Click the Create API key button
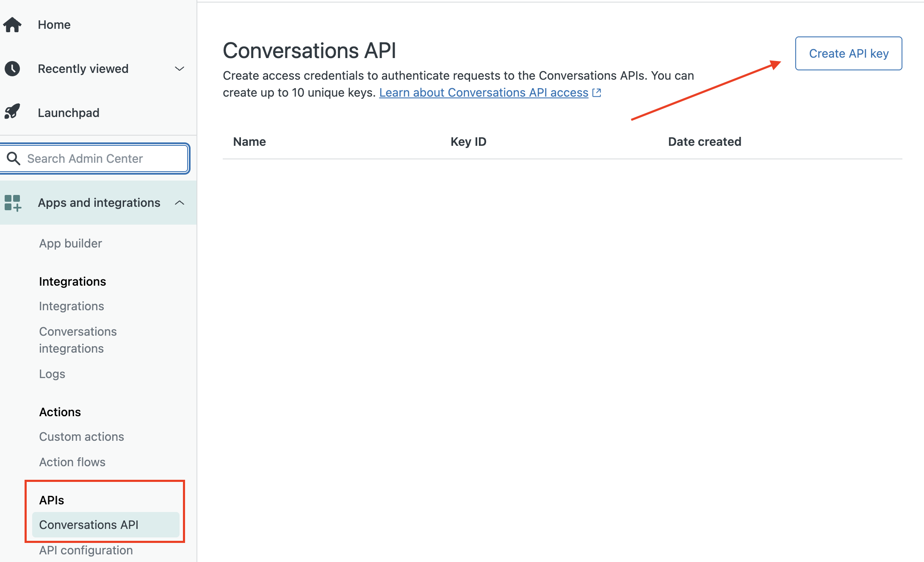This screenshot has height=562, width=924. [x=849, y=53]
